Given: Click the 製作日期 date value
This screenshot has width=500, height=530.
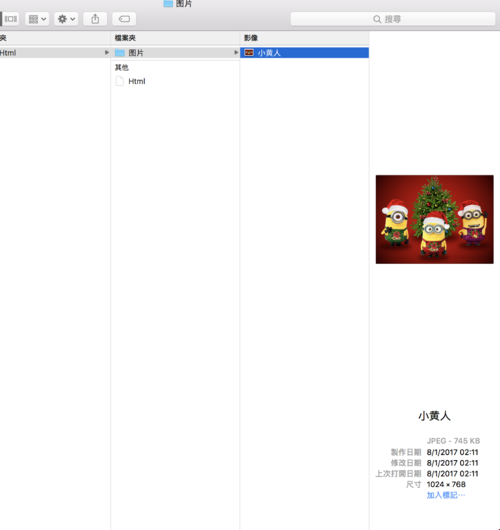Looking at the screenshot, I should coord(452,452).
